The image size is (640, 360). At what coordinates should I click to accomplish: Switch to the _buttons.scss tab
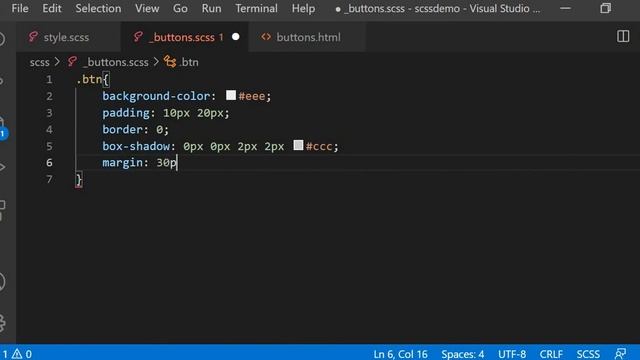pyautogui.click(x=184, y=37)
